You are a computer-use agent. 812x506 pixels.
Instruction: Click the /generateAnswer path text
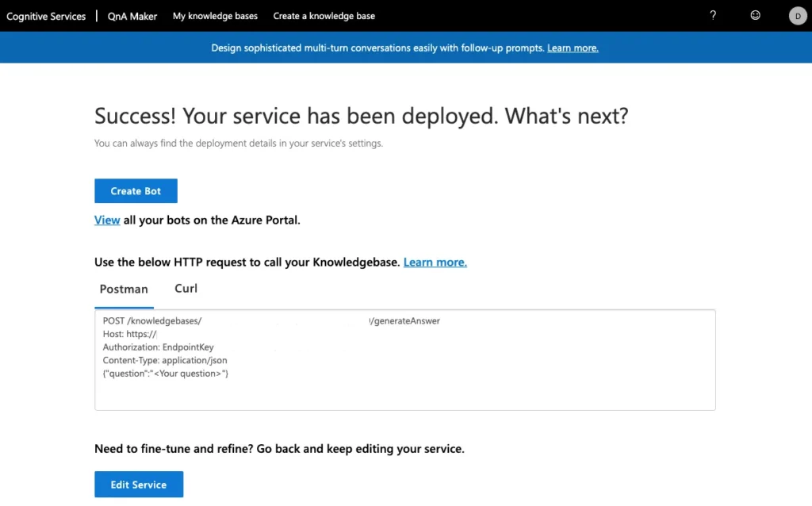point(405,321)
